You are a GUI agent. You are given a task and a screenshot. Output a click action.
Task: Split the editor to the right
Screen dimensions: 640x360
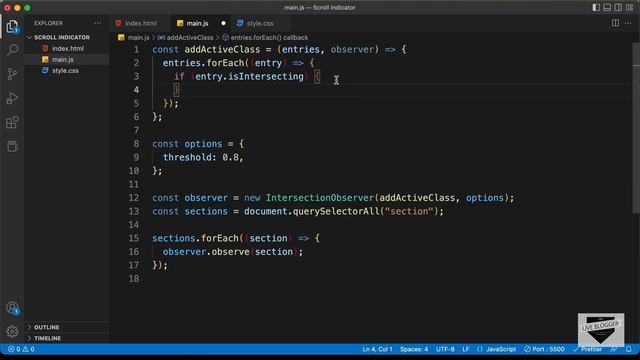point(615,23)
